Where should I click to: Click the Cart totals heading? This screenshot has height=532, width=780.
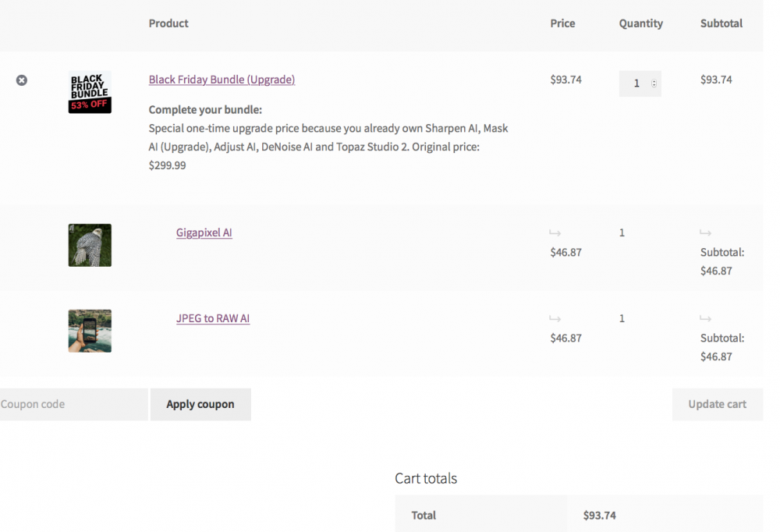point(426,478)
